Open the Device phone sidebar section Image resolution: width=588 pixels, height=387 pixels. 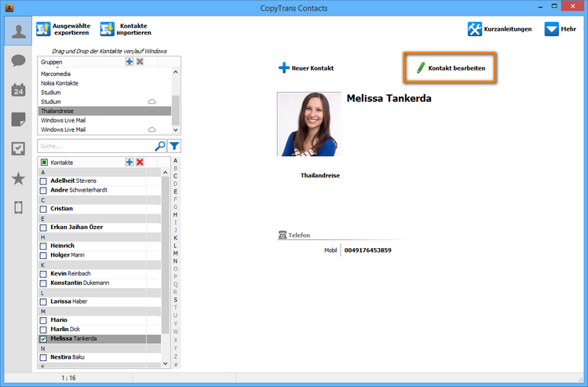(18, 207)
